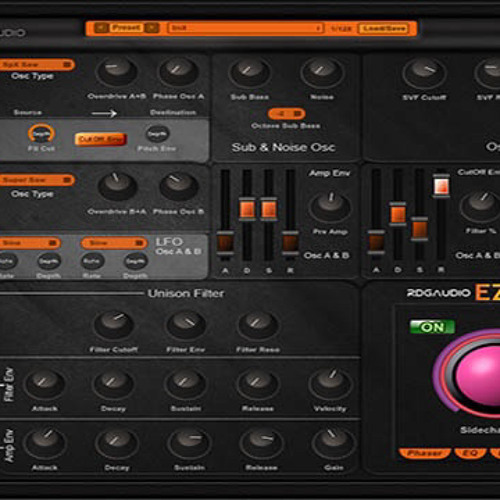Screen dimensions: 500x500
Task: Click the Amp Env Gain knob
Action: [333, 443]
